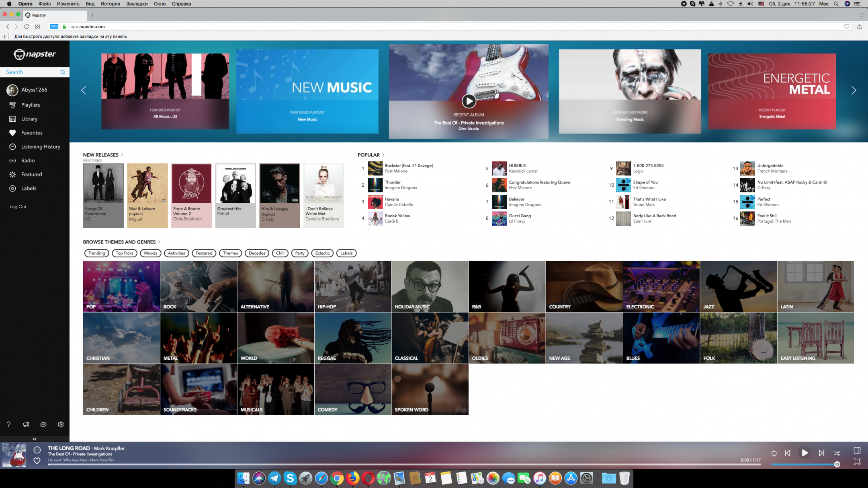Viewport: 868px width, 488px height.
Task: Open the История menu
Action: click(x=110, y=4)
